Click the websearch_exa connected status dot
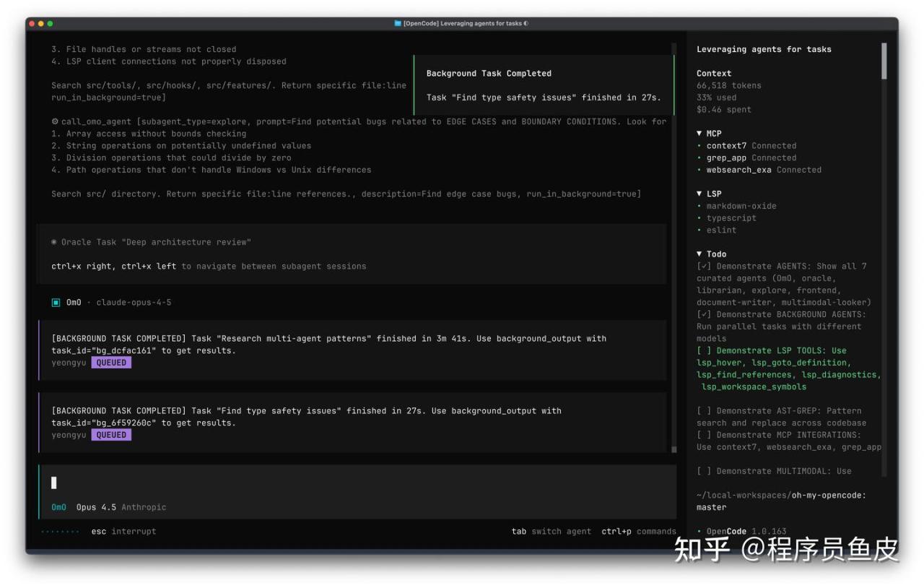 [x=699, y=170]
